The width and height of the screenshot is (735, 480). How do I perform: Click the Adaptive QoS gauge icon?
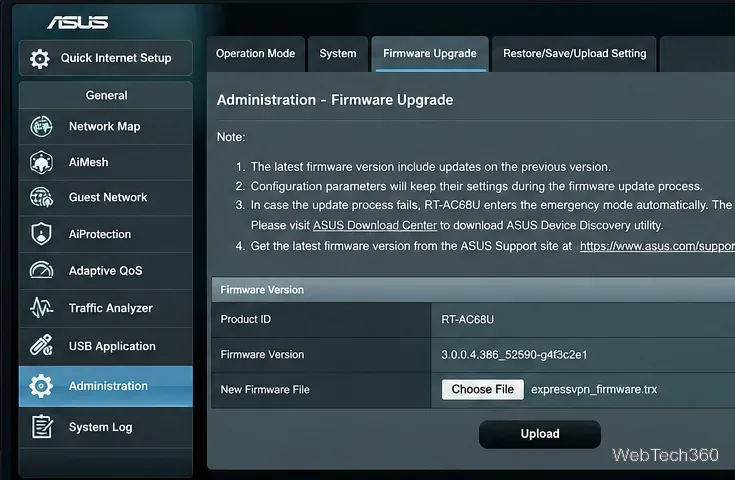click(x=41, y=270)
